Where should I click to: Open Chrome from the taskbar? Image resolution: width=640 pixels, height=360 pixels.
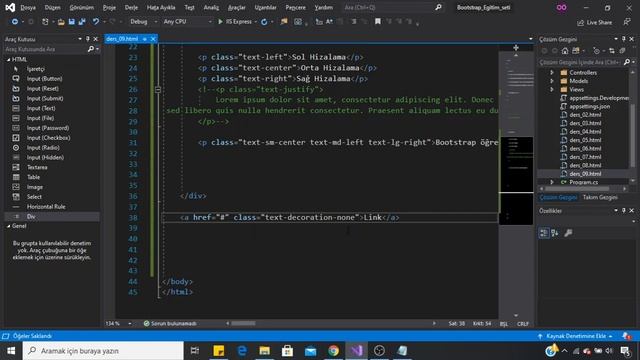[x=333, y=351]
